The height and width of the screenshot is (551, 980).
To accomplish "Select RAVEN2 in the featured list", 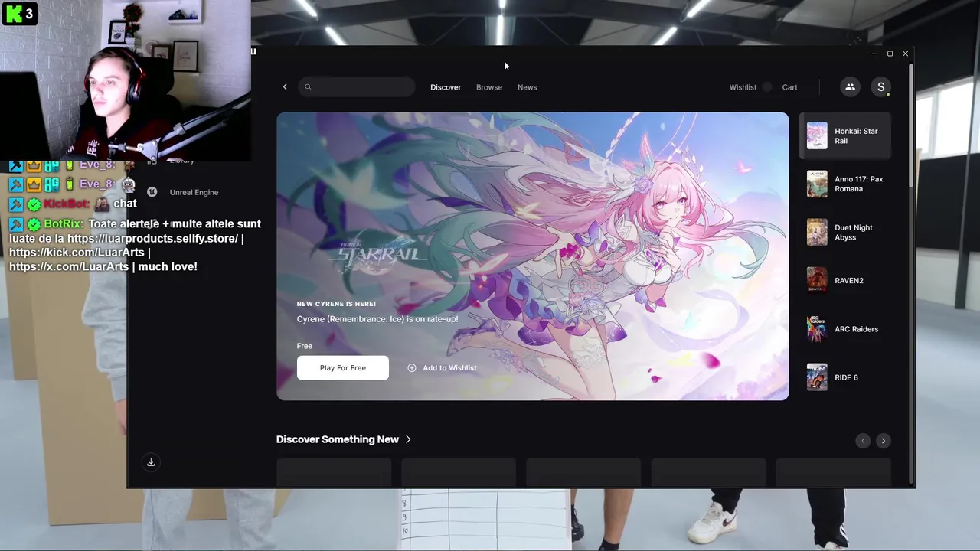I will [x=845, y=281].
